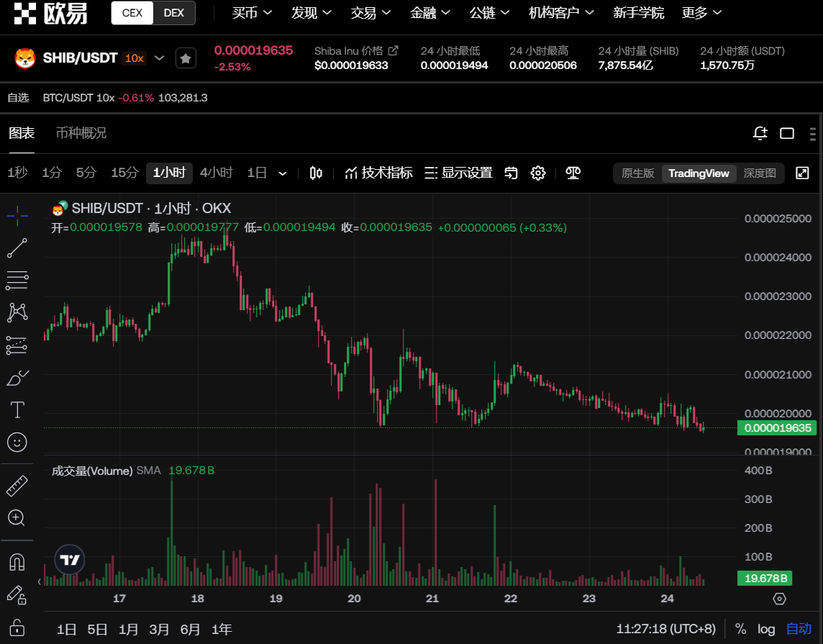Select TradingView chart version
823x644 pixels.
(699, 173)
